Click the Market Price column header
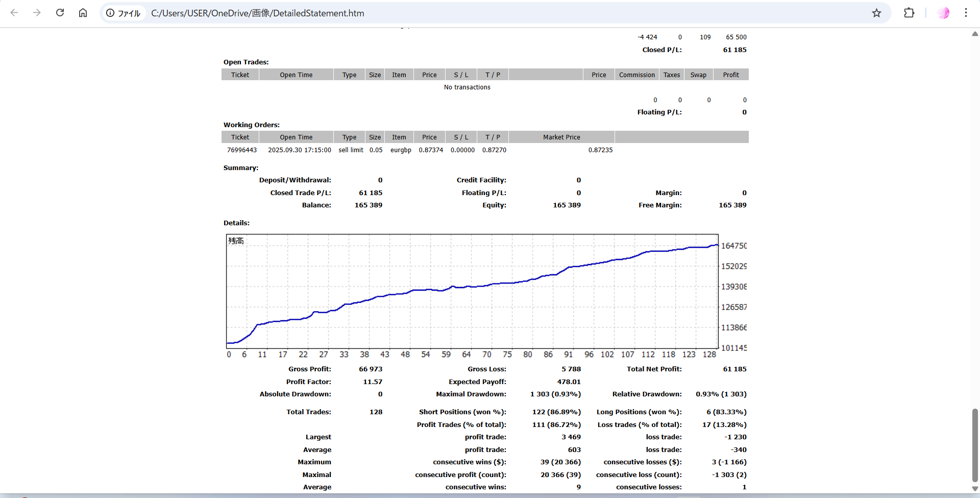 (561, 137)
